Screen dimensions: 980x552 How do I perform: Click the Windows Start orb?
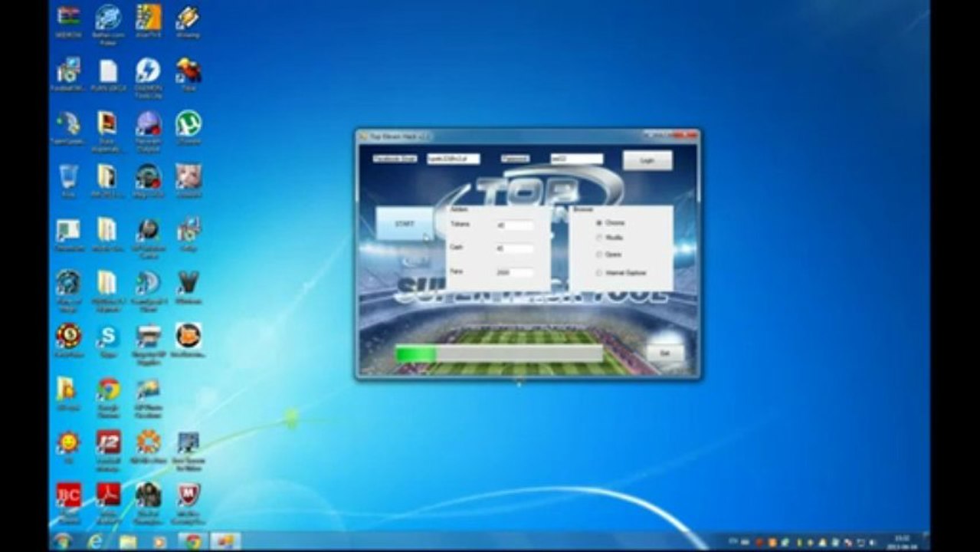62,541
